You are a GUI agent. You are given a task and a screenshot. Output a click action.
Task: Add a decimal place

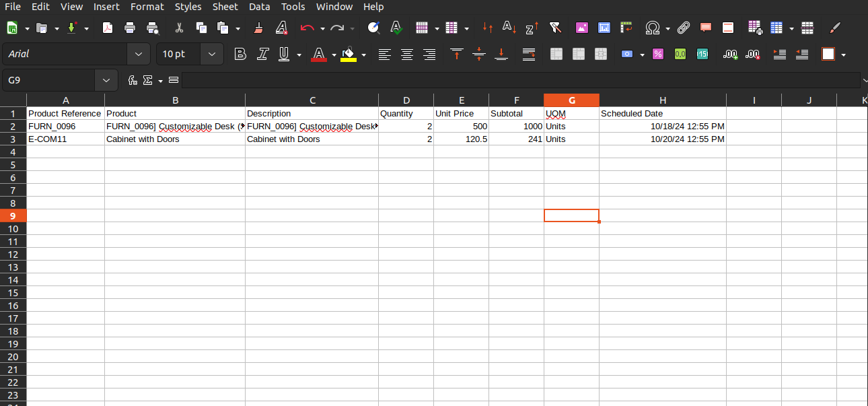click(730, 54)
